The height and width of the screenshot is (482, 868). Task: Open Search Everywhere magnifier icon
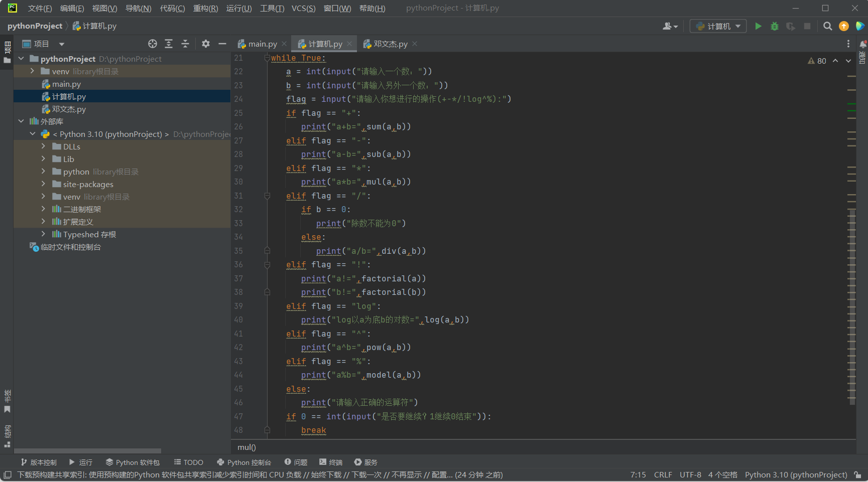pyautogui.click(x=828, y=26)
